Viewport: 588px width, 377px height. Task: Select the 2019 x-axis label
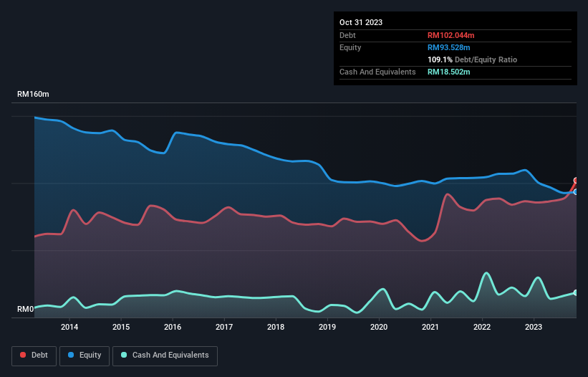327,327
